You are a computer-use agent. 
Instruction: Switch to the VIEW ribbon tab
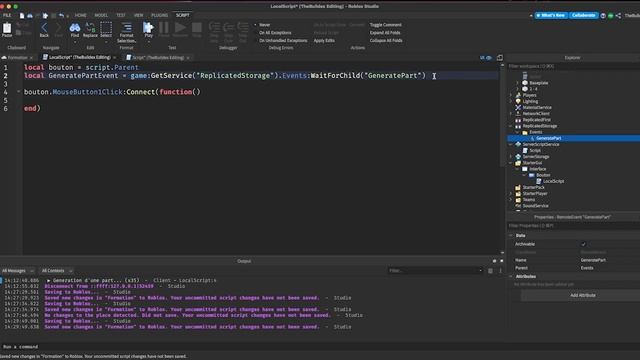click(139, 16)
